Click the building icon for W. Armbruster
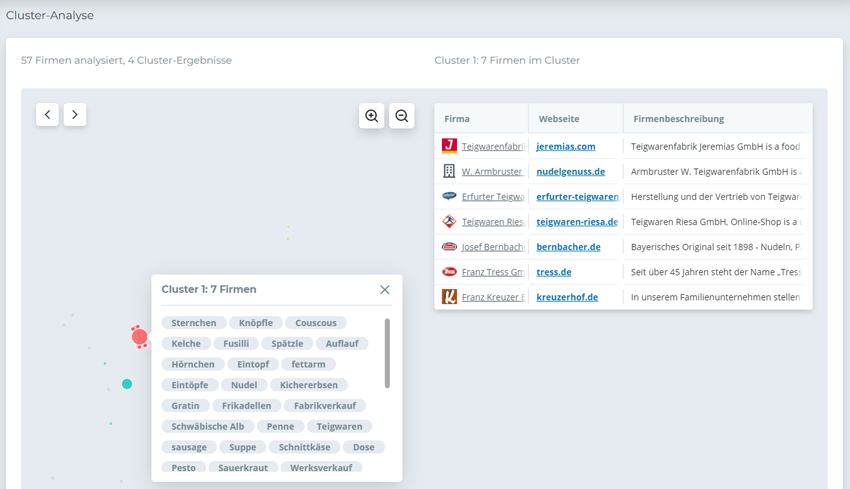This screenshot has width=850, height=489. point(449,171)
